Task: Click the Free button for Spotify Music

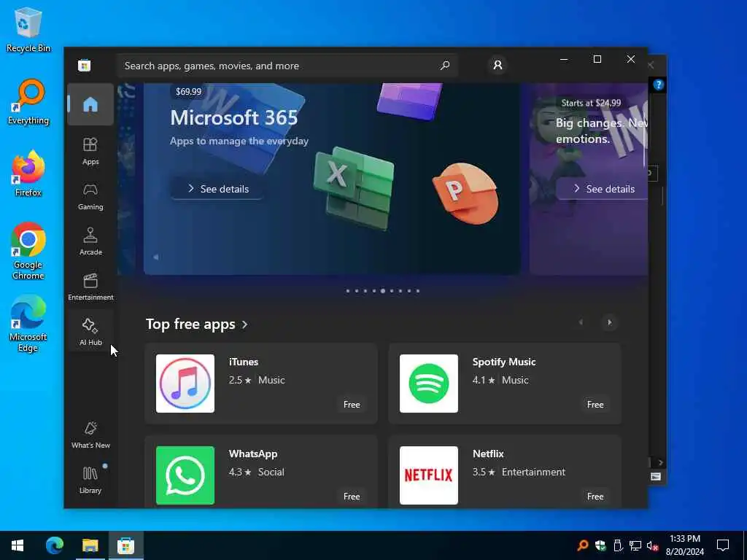Action: [595, 404]
